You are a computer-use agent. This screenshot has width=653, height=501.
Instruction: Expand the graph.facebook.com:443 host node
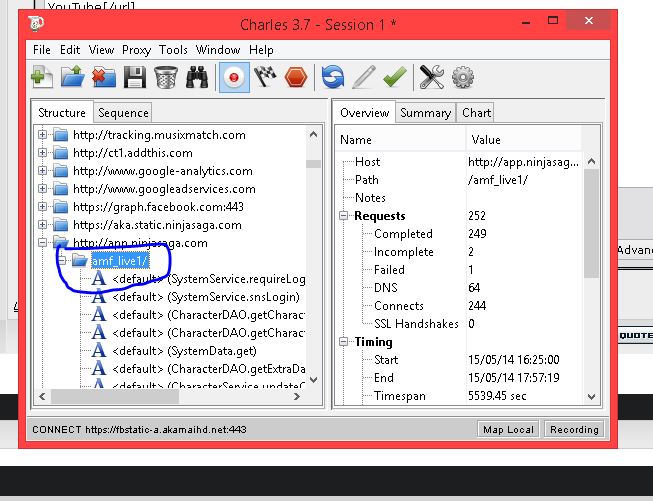[x=43, y=207]
